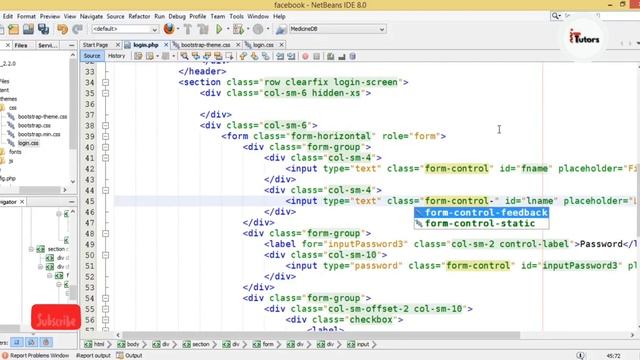Switch editor to Source view
Viewport: 640px width, 360px height.
91,56
